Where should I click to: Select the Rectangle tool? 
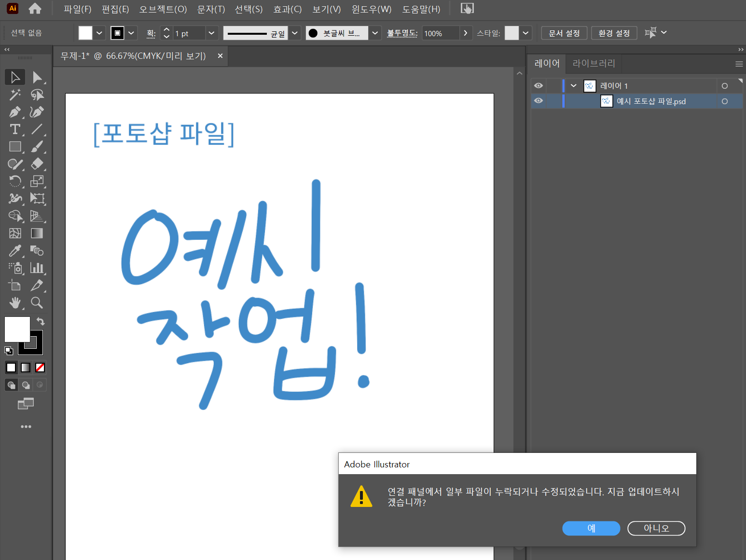point(15,146)
